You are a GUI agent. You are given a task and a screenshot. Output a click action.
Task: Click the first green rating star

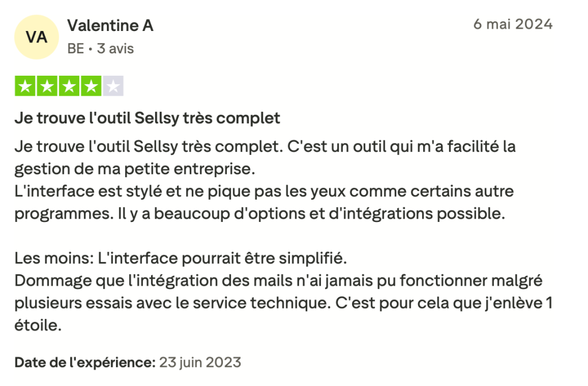click(25, 87)
